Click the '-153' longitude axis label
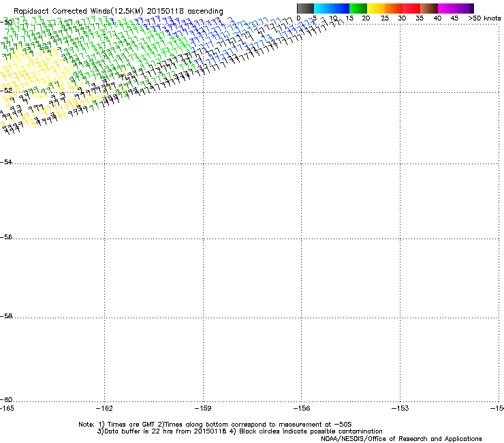This screenshot has width=504, height=443. (400, 408)
